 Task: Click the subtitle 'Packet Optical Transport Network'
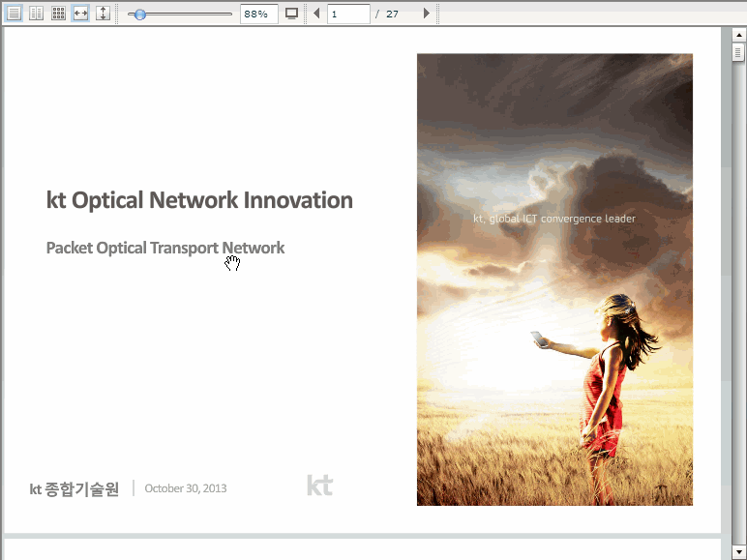(165, 249)
